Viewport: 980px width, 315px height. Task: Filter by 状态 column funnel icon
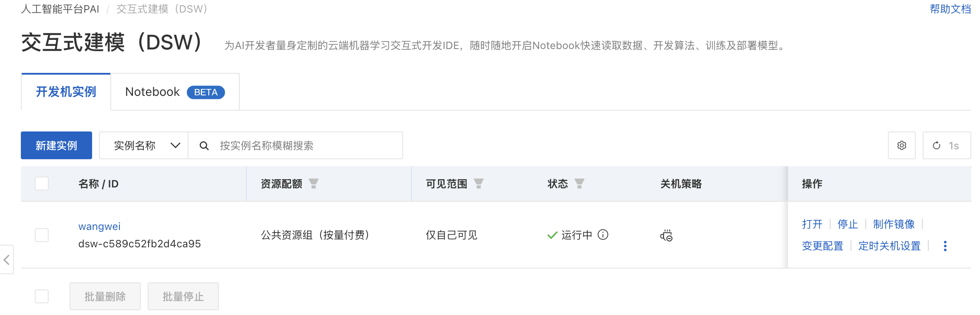point(579,184)
